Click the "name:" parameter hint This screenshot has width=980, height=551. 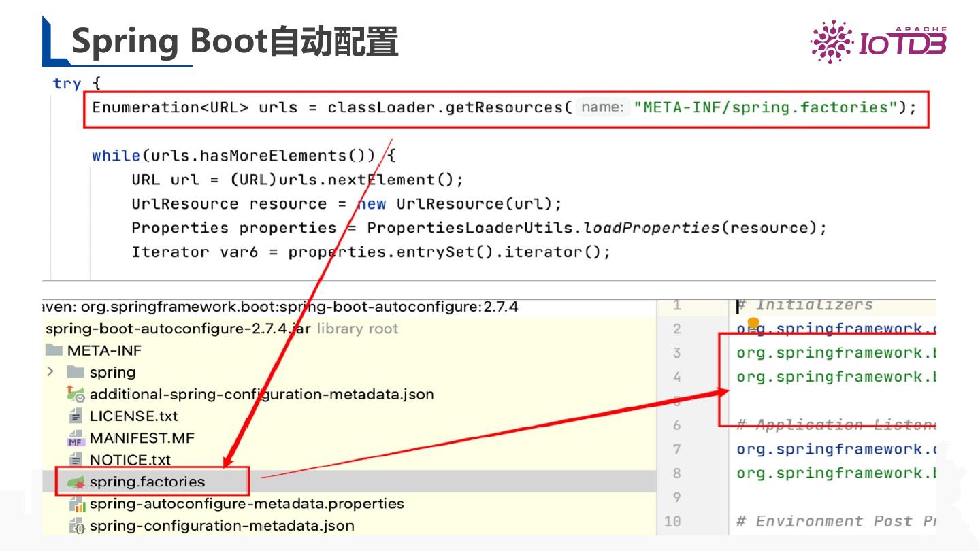point(602,107)
